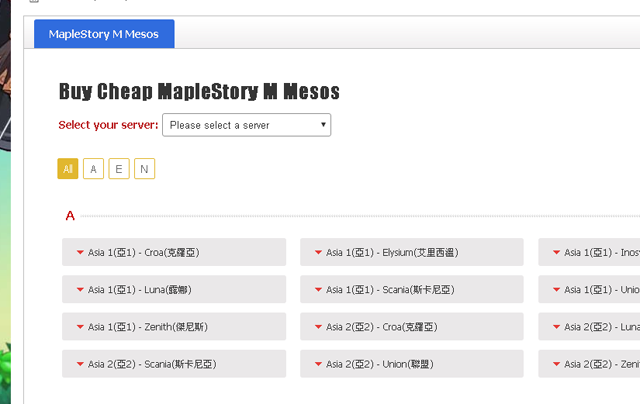Expand Asia 2 - Luna server entry
Image resolution: width=640 pixels, height=404 pixels.
pyautogui.click(x=589, y=326)
